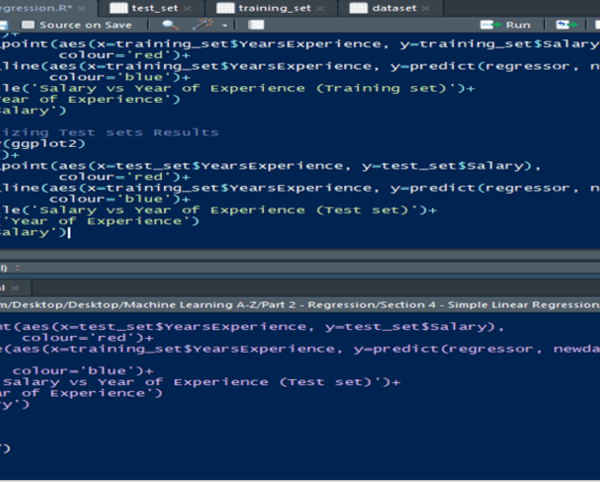
Task: Open find and replace magnifier icon
Action: point(169,24)
